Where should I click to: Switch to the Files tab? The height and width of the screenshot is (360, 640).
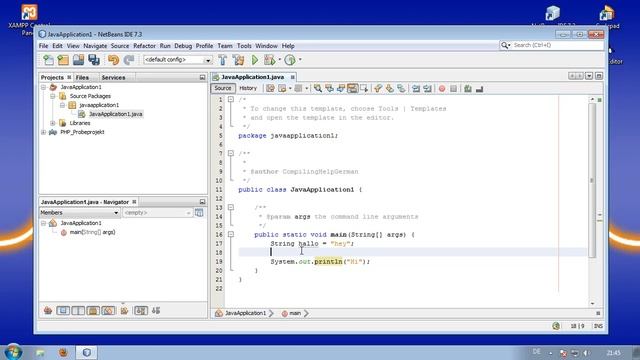click(x=82, y=77)
